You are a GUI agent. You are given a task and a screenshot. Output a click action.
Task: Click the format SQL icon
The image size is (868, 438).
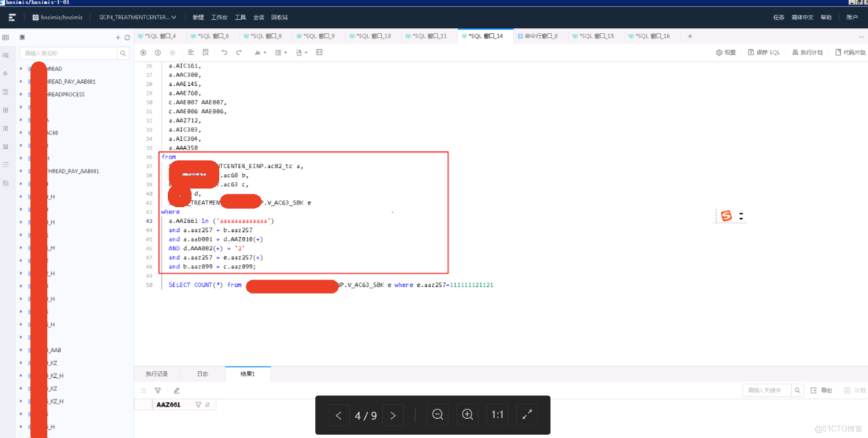(x=191, y=53)
